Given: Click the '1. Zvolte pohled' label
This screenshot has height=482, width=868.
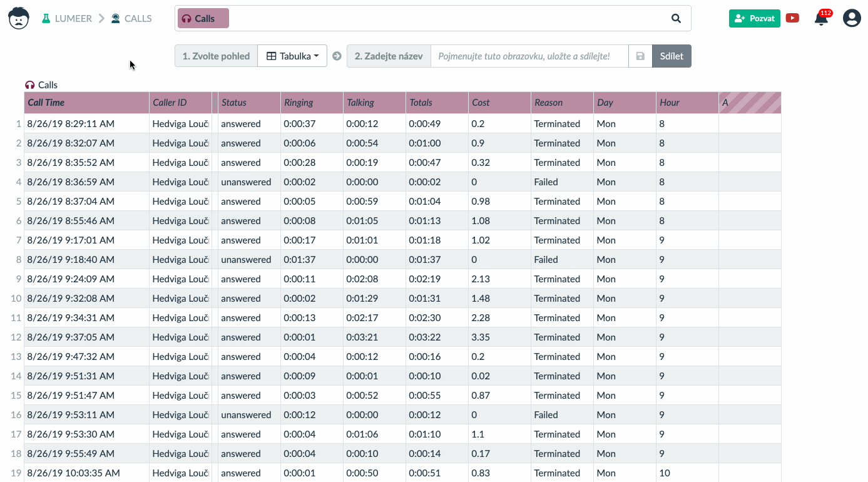Looking at the screenshot, I should (x=216, y=56).
